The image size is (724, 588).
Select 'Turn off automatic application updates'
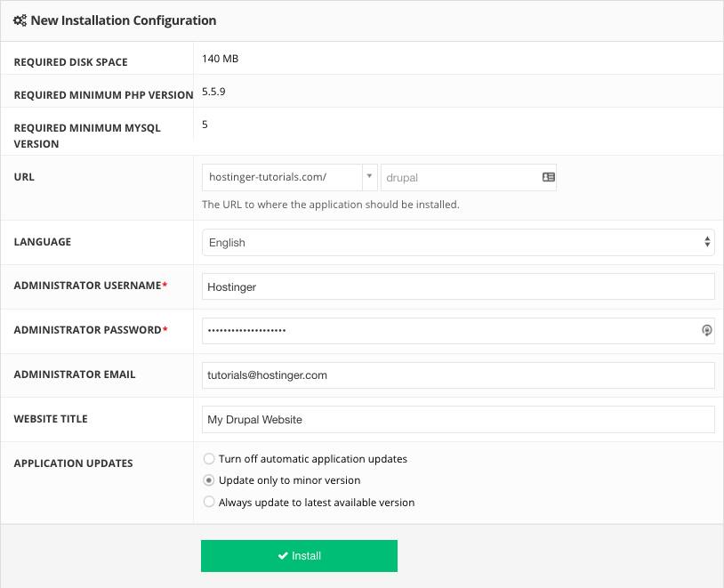[208, 458]
